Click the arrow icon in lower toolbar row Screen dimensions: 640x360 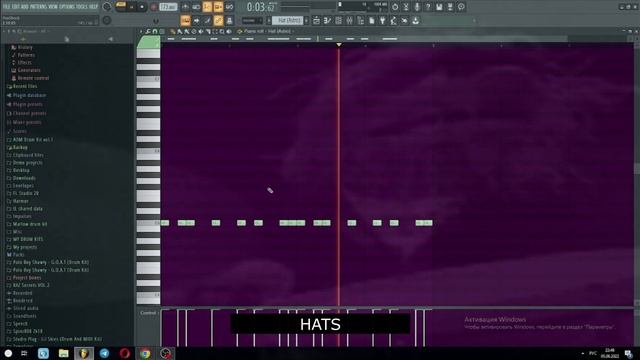[x=196, y=20]
